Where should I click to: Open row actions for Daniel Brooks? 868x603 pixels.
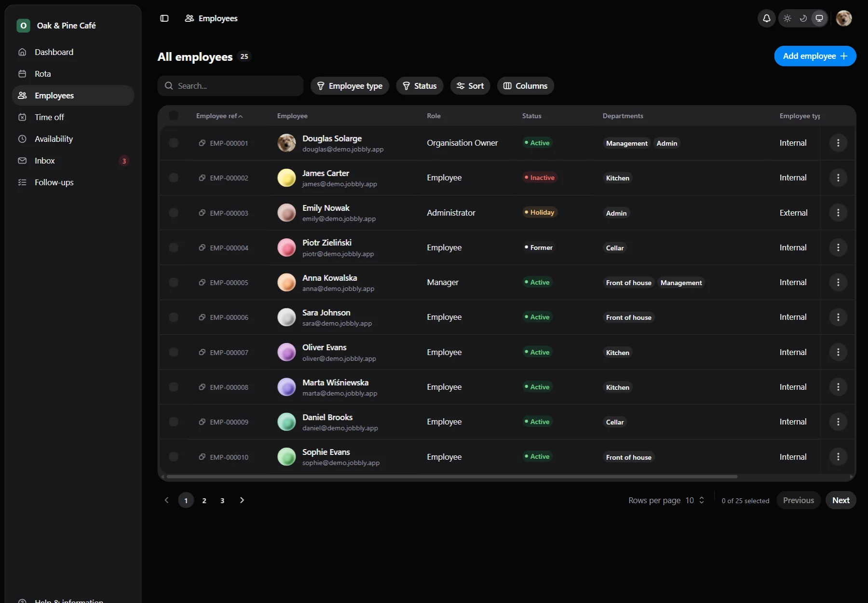point(838,422)
